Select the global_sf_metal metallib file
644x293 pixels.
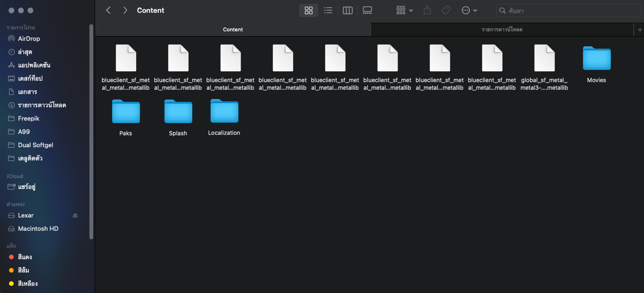pos(544,67)
